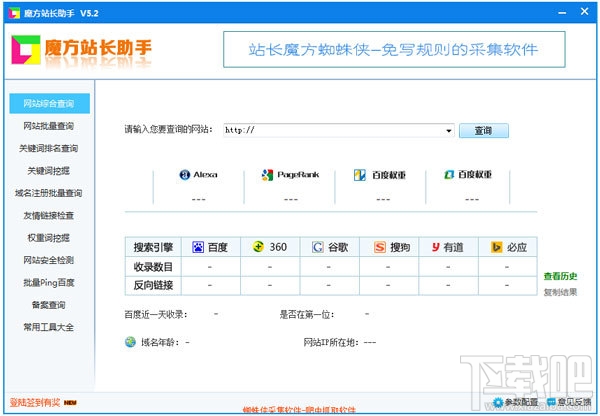This screenshot has height=416, width=600.
Task: Open 关键词挖掘 in the sidebar
Action: click(49, 171)
